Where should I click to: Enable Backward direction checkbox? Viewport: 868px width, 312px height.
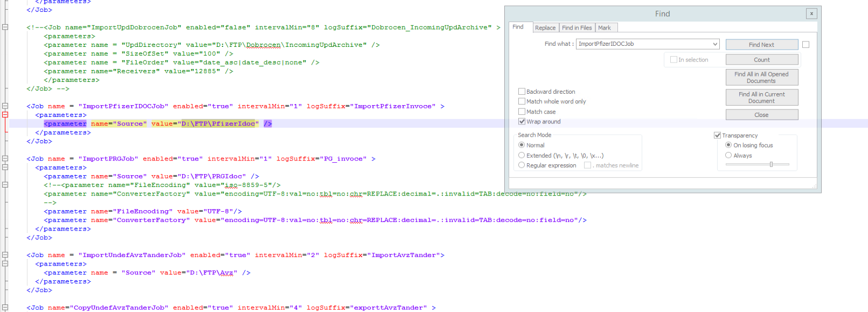click(522, 92)
